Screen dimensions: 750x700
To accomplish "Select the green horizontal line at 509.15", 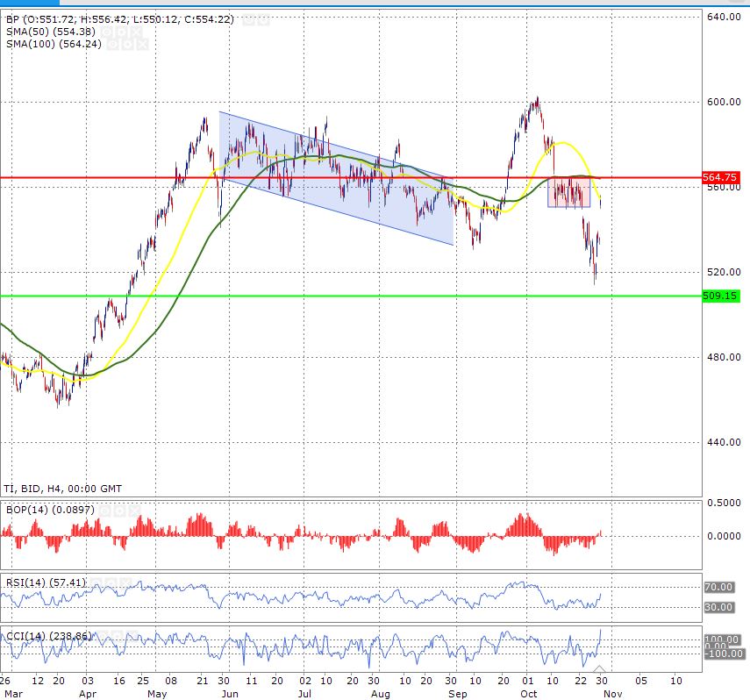I will (x=351, y=296).
